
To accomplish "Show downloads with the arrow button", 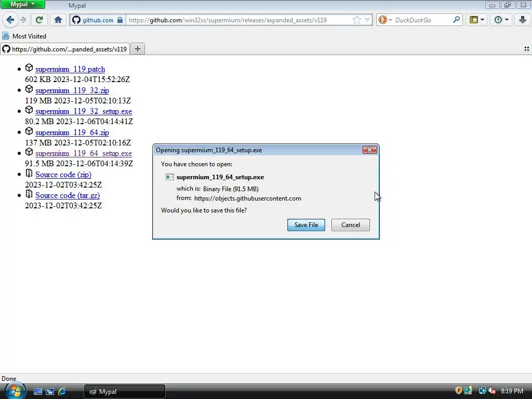I will [x=522, y=20].
